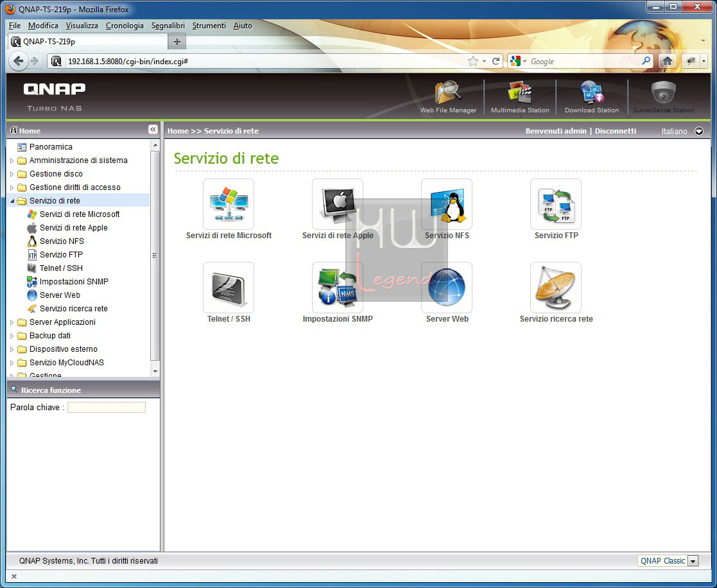Open Firefox tab list dropdown arrow

click(703, 41)
